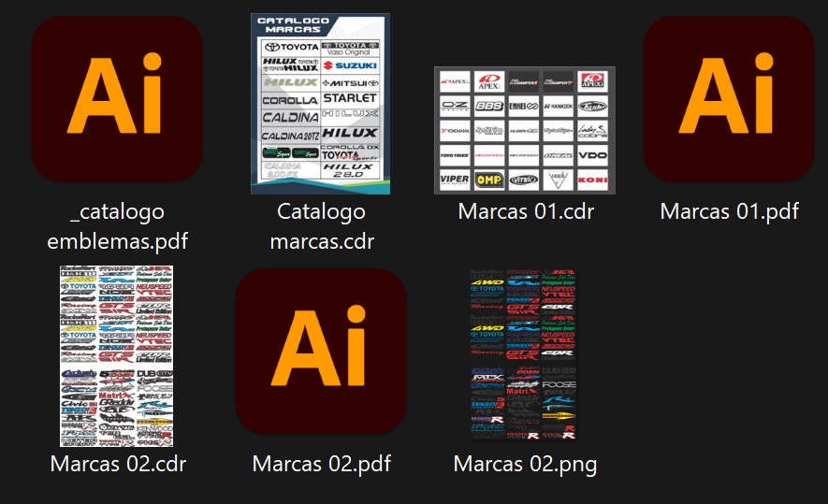Click the "Marcas 02.pdf" file name label
828x504 pixels.
(x=321, y=464)
